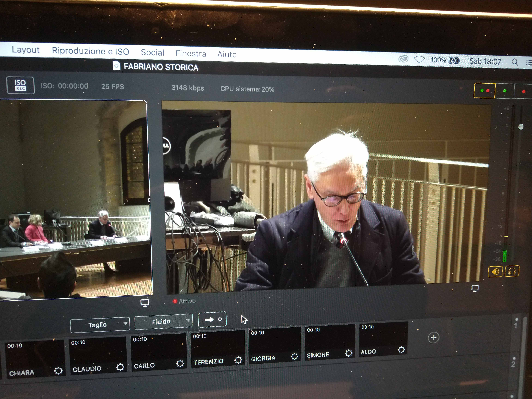Click monitor icon under live window
Screen dimensions: 532x399
[x=475, y=288]
